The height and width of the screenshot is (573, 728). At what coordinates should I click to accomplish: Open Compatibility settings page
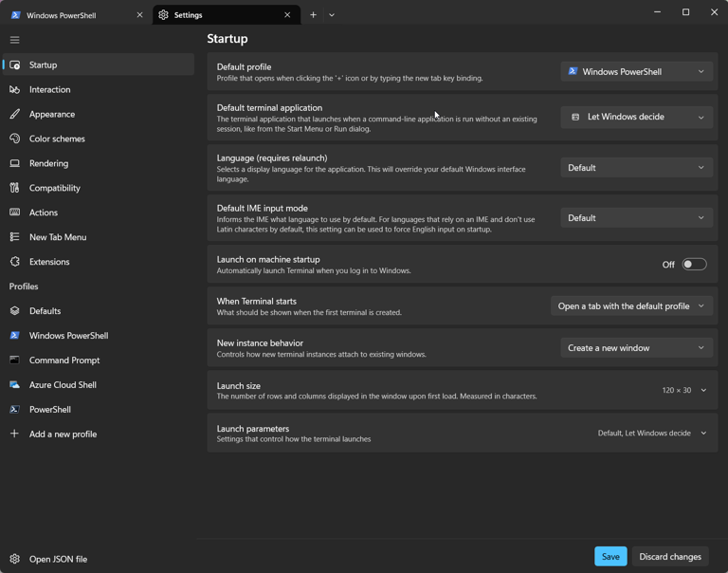(99, 188)
